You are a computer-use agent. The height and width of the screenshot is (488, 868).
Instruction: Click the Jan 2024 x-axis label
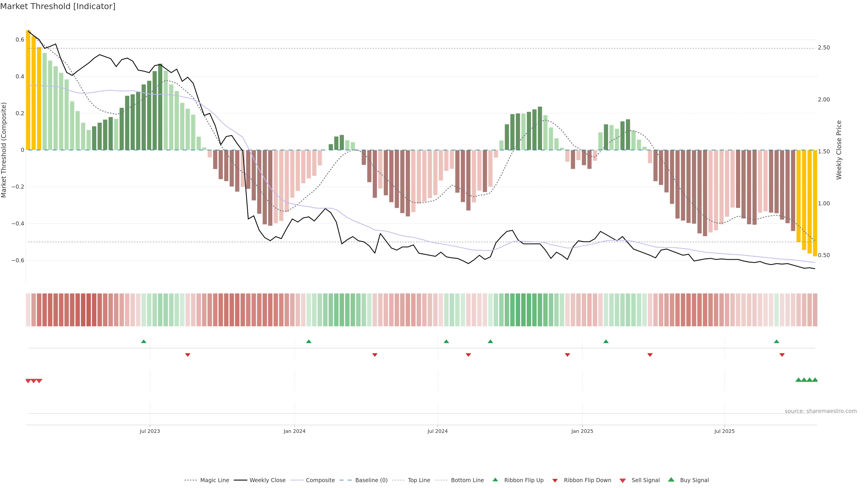coord(294,431)
